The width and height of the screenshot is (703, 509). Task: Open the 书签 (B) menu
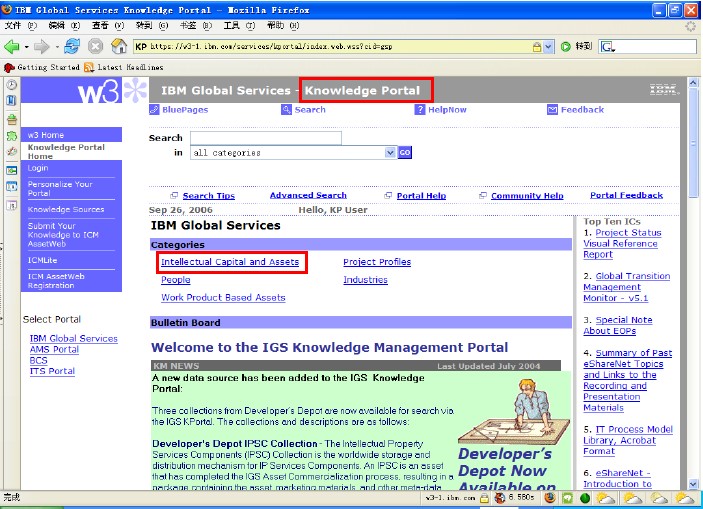[195, 26]
